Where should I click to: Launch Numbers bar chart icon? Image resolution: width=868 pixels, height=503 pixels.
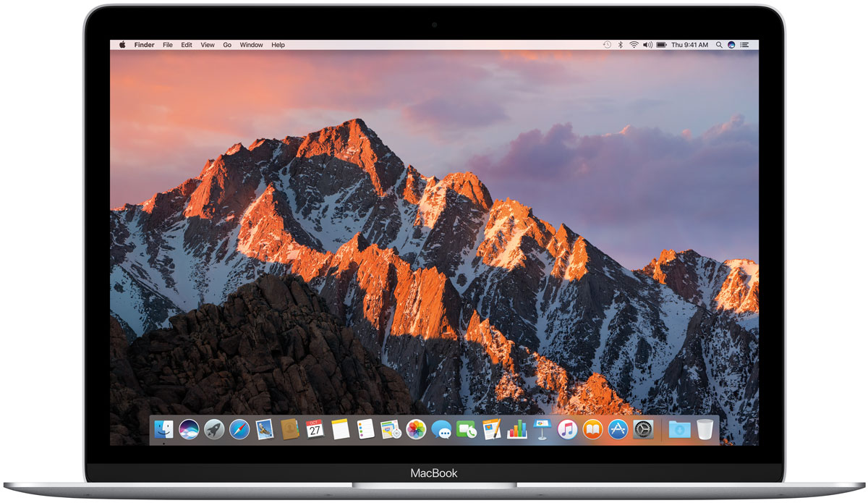coord(517,429)
